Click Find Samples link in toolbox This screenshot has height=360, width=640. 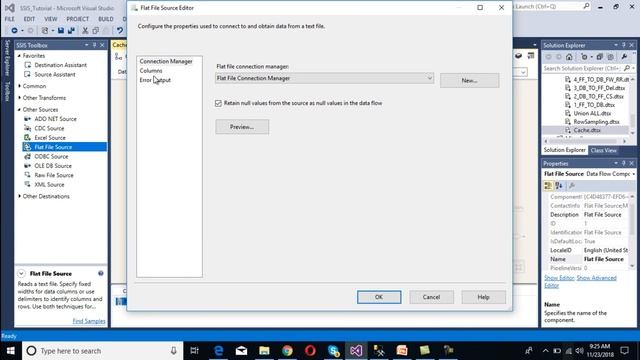(89, 321)
